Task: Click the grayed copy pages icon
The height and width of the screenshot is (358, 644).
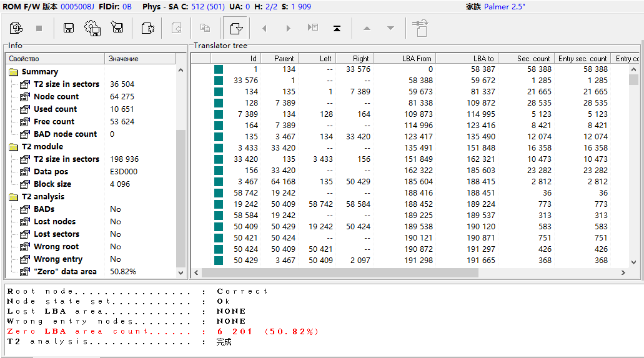Action: tap(205, 28)
